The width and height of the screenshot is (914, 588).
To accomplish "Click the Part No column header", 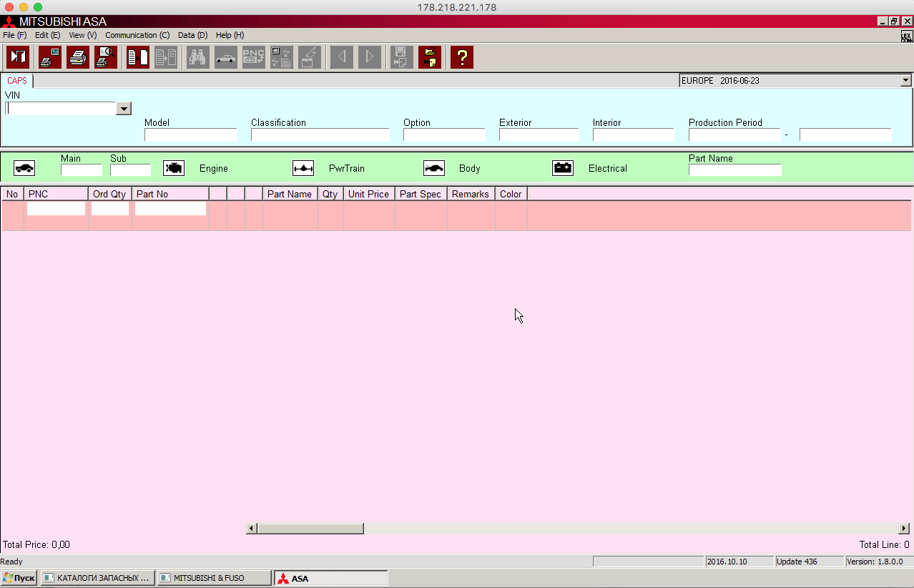I will point(170,194).
